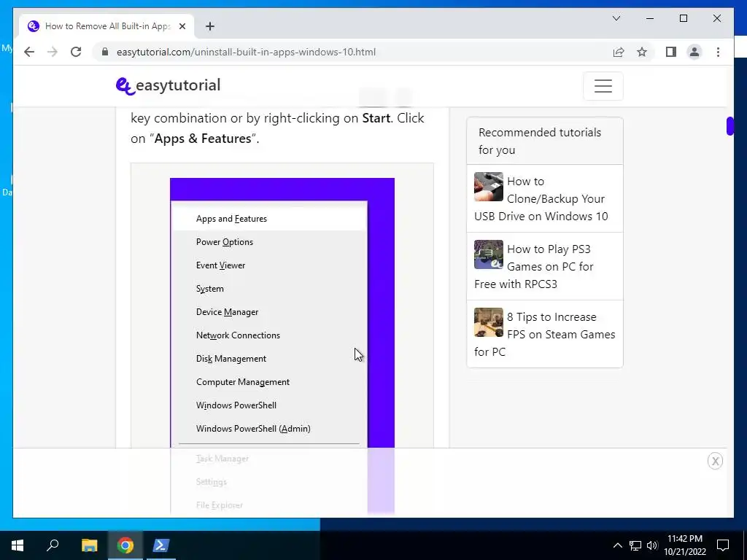
Task: Open taskbar search
Action: pos(53,545)
